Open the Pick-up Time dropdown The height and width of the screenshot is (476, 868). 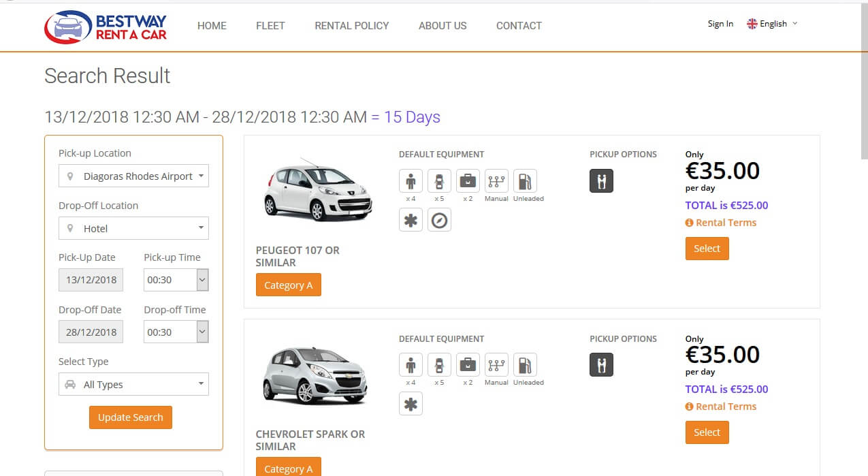coord(176,280)
